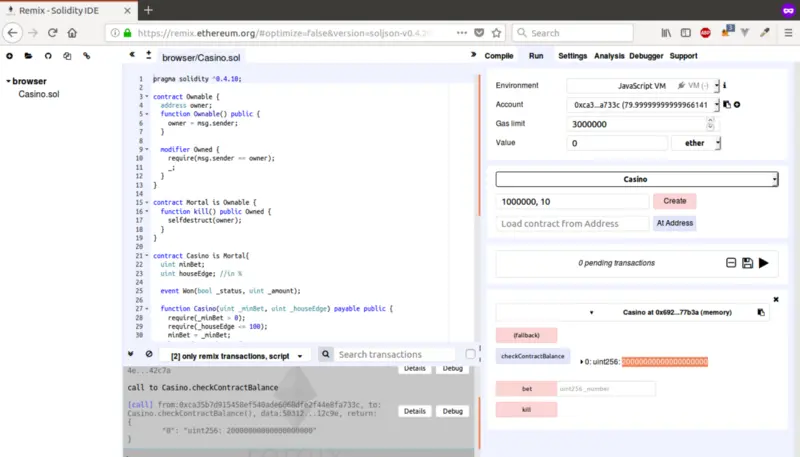This screenshot has width=800, height=457.
Task: Connect to localhost with the link icon
Action: (x=87, y=56)
